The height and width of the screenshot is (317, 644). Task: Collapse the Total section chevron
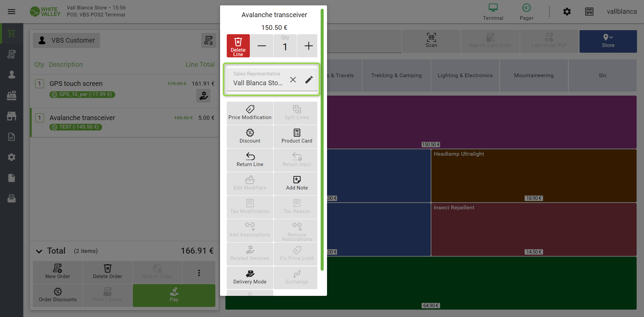(x=39, y=251)
